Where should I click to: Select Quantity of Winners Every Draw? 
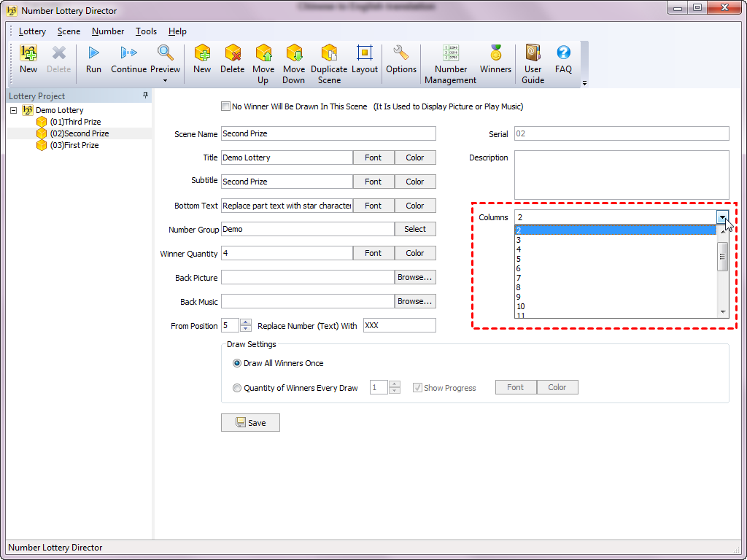[237, 388]
